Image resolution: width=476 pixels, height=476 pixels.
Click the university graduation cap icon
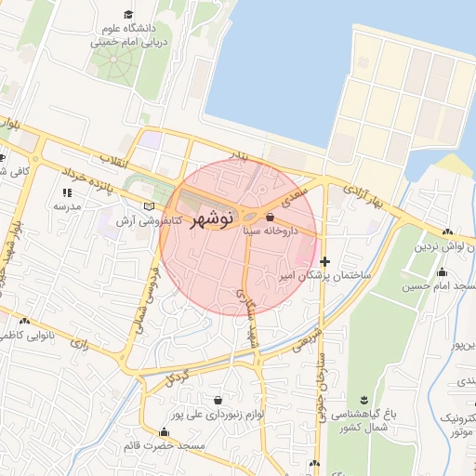pos(128,15)
